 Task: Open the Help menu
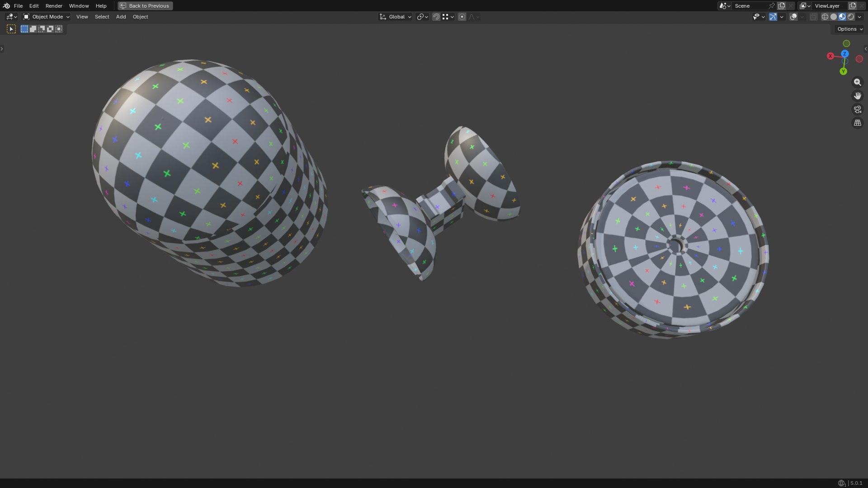tap(101, 6)
